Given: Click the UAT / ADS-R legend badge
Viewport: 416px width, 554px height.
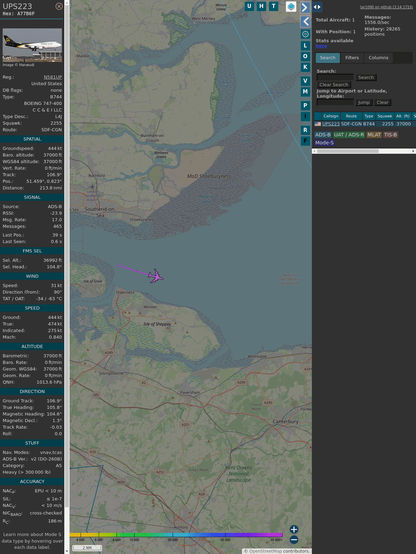Looking at the screenshot, I should pyautogui.click(x=349, y=135).
